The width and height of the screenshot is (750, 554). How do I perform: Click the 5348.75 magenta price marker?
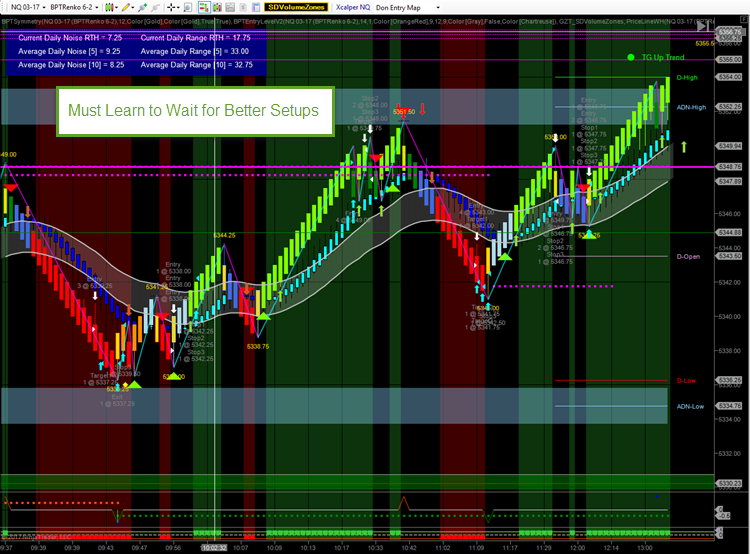[728, 167]
